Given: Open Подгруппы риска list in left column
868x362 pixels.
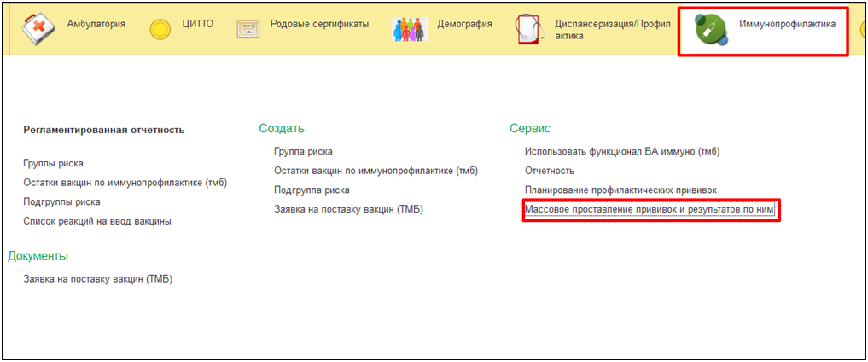Looking at the screenshot, I should click(x=61, y=202).
